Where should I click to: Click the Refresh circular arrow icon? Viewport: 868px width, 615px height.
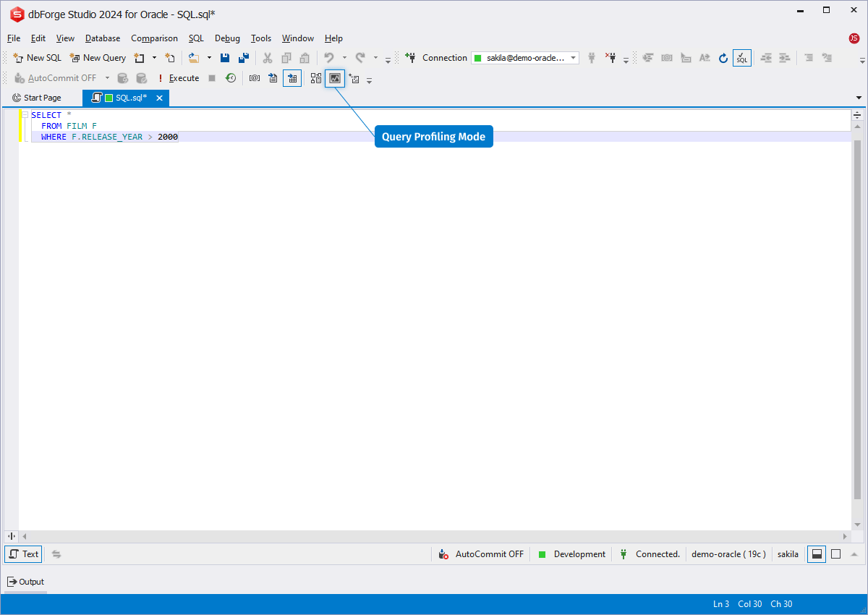click(x=723, y=58)
